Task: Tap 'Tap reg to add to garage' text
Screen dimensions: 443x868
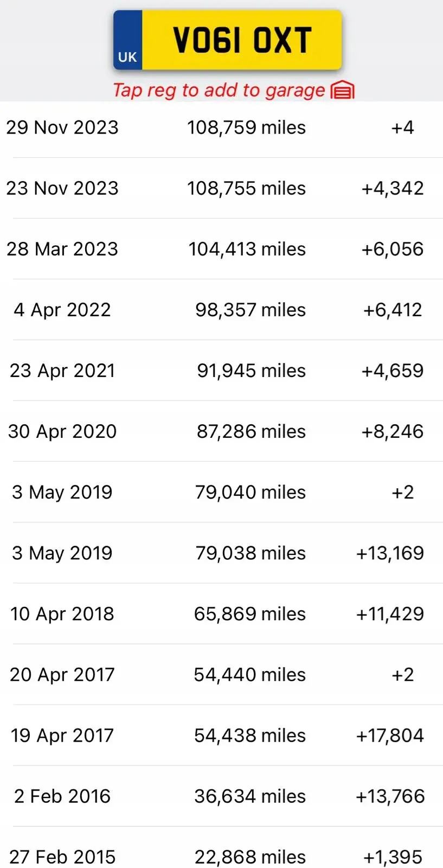Action: coord(219,90)
